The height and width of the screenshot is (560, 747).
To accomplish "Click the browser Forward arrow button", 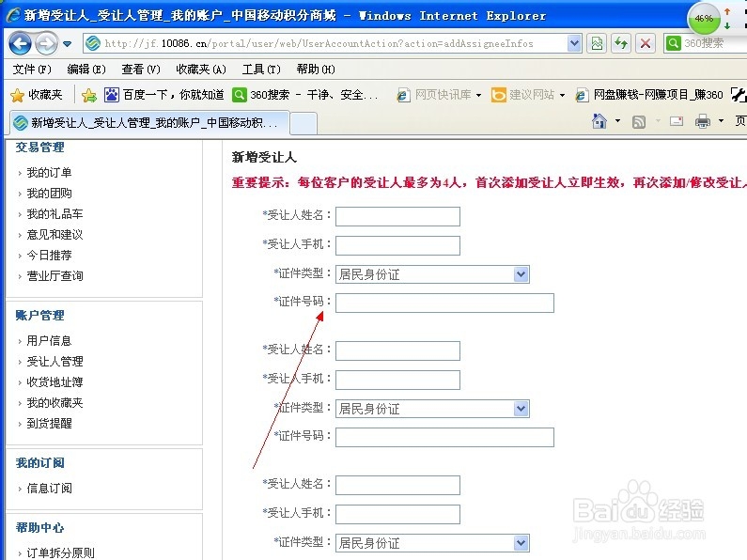I will (47, 44).
